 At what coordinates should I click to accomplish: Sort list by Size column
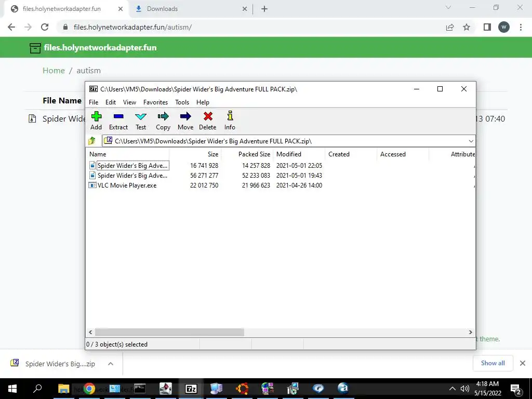[195, 154]
